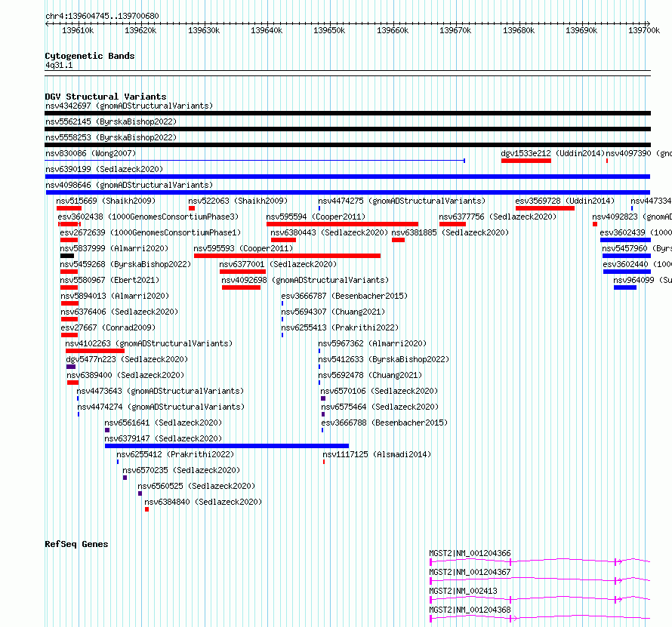The image size is (672, 627).
Task: Open nsv4473643 gnomADStructuralVariants label
Action: [x=160, y=391]
